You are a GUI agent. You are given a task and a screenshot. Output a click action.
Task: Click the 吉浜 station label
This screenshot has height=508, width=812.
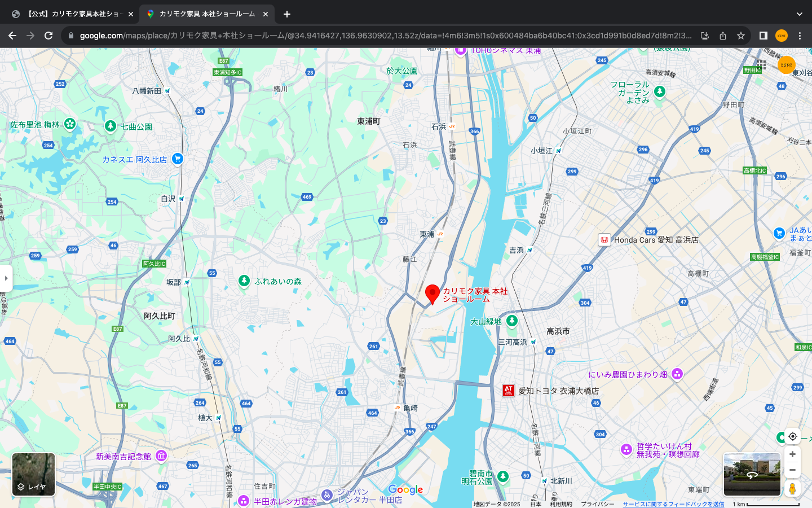coord(517,250)
